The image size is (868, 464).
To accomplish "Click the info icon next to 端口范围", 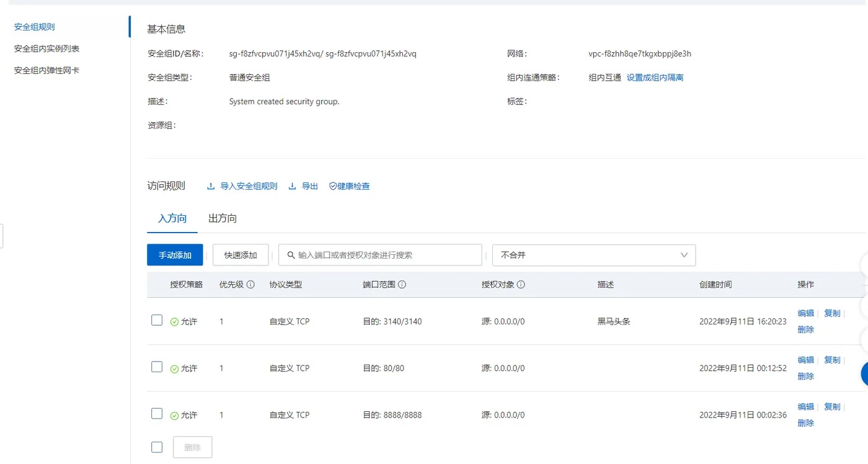I will (x=402, y=285).
